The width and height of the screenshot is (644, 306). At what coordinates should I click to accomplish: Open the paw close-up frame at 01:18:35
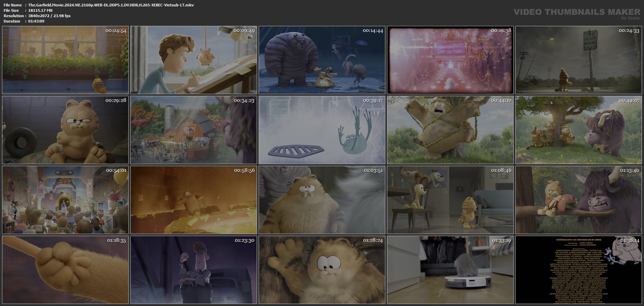point(65,270)
